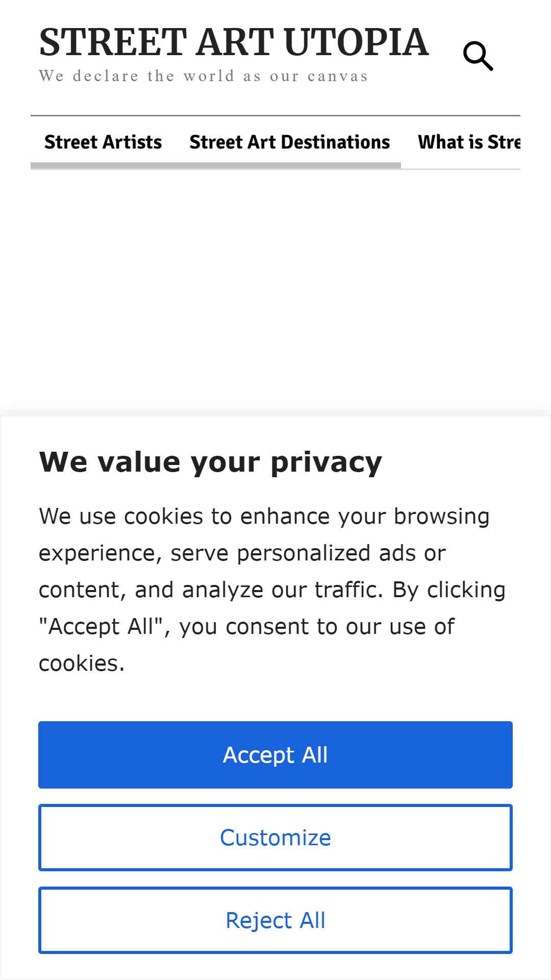Screen dimensions: 551x980
Task: Click the gray navigation scrollbar thumb
Action: pos(216,165)
